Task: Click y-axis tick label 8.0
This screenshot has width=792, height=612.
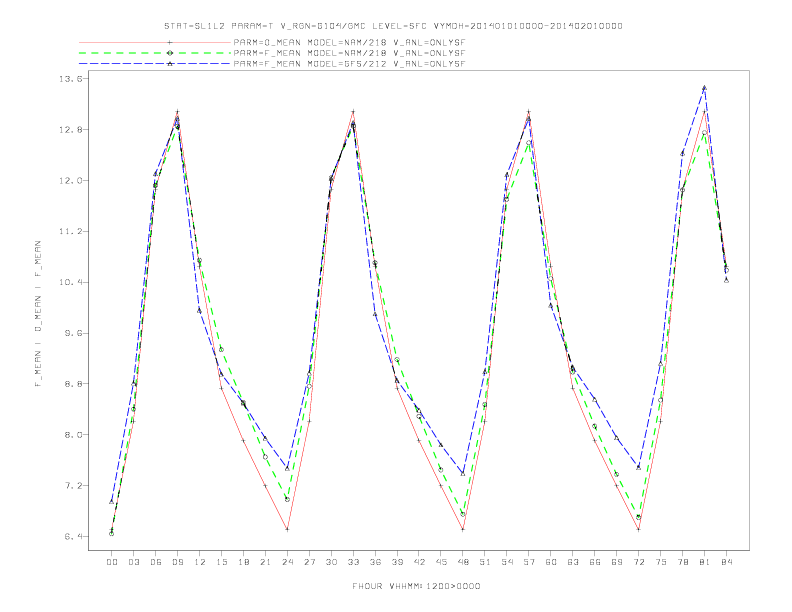Action: pyautogui.click(x=74, y=435)
